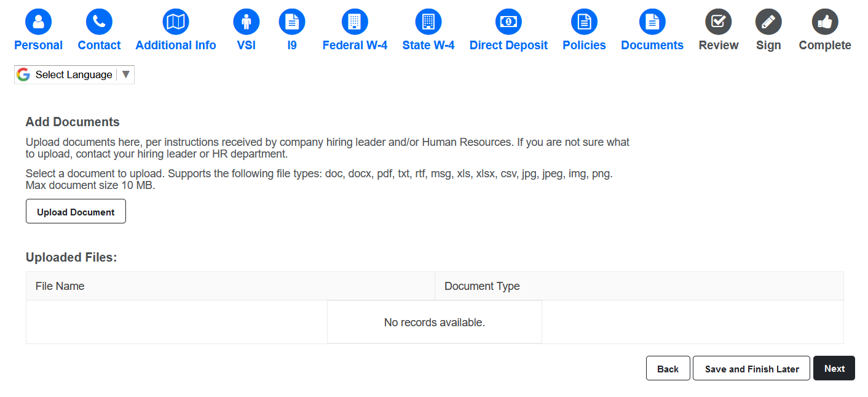Click Save and Finish Later

(x=751, y=368)
